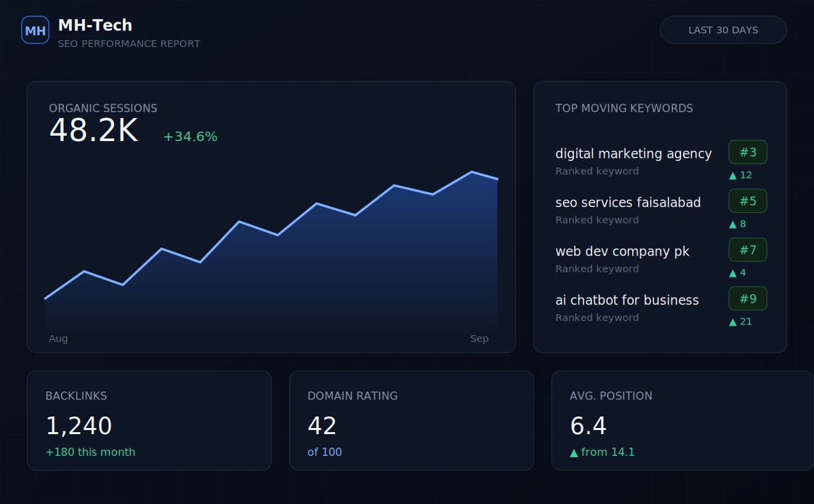Click the ▲ 8 position change

click(737, 224)
